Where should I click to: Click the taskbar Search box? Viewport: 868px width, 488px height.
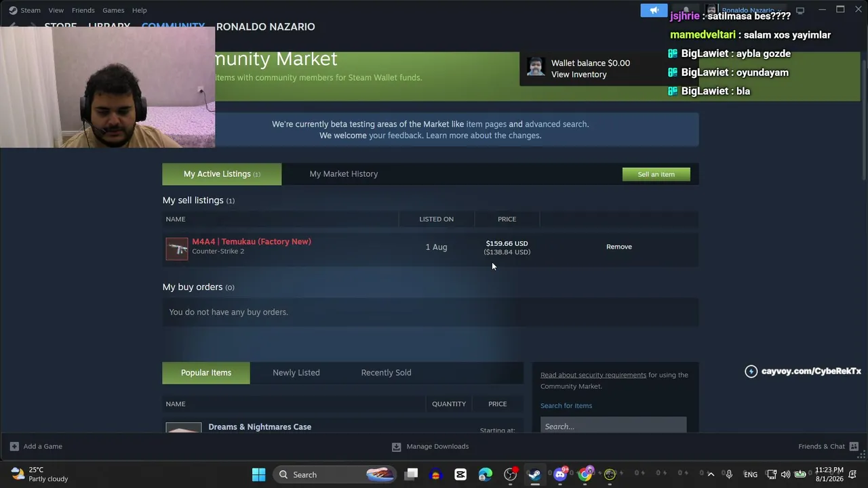tap(335, 474)
